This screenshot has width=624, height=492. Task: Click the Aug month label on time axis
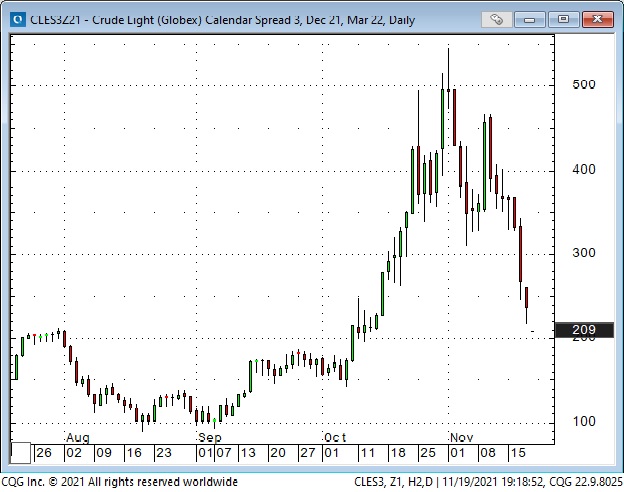point(78,437)
